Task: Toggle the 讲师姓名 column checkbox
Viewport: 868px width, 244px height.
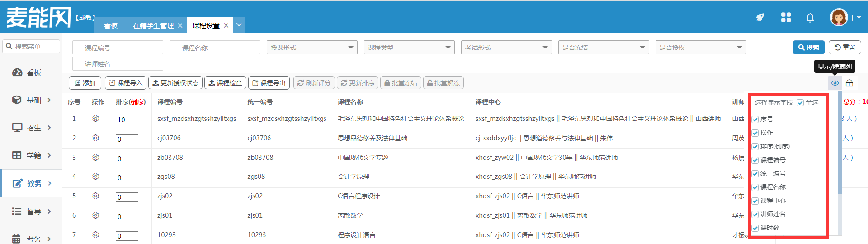Action: 755,215
